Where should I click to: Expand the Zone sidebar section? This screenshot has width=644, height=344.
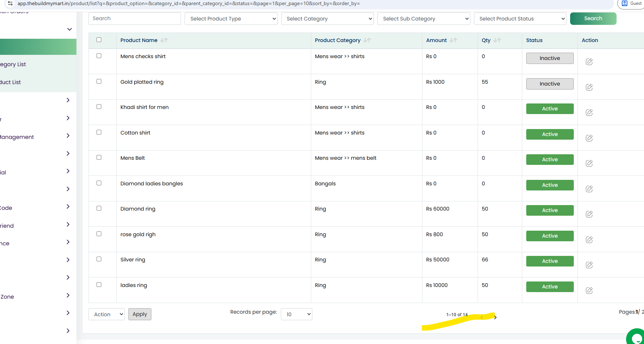point(68,295)
